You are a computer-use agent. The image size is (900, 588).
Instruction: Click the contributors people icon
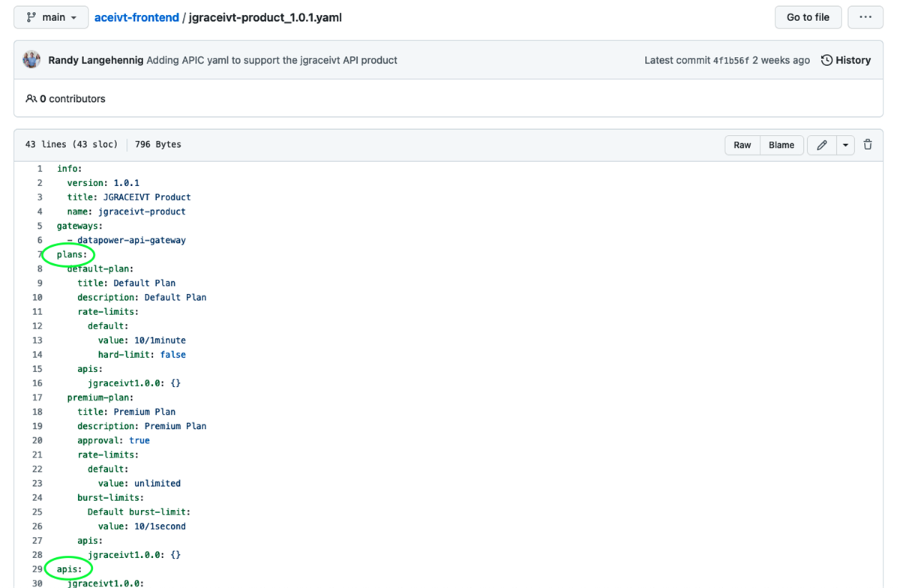point(30,98)
